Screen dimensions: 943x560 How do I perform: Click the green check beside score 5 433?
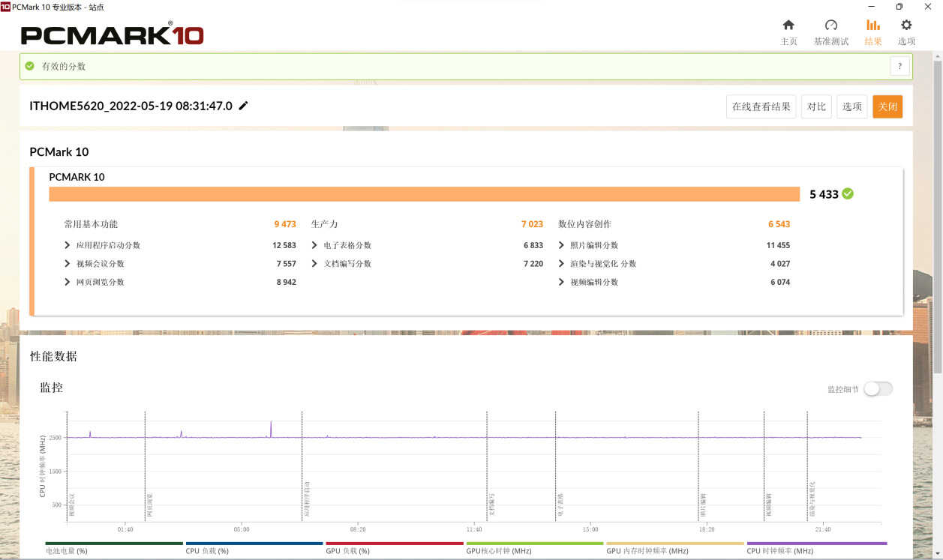[x=848, y=193]
